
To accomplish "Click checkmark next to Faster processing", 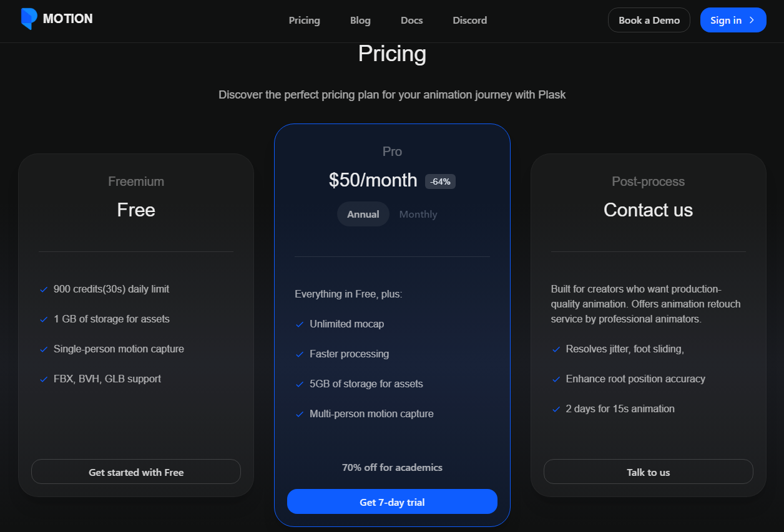I will click(300, 354).
